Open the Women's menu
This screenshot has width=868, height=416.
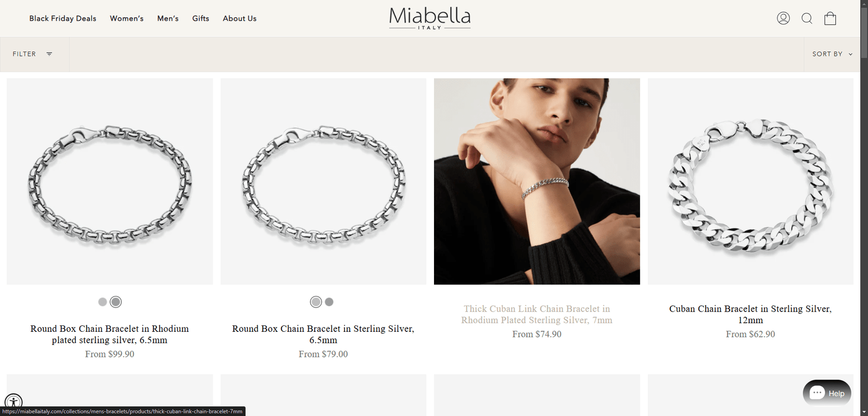[x=126, y=18]
